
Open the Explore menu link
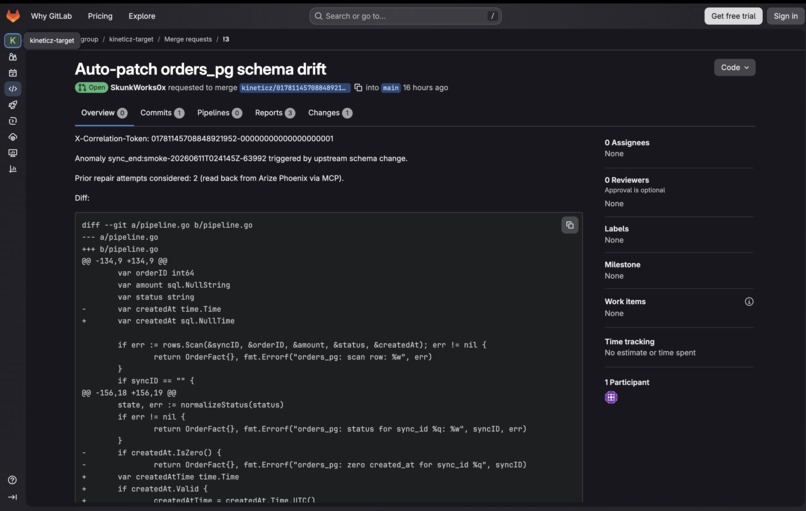click(x=142, y=16)
